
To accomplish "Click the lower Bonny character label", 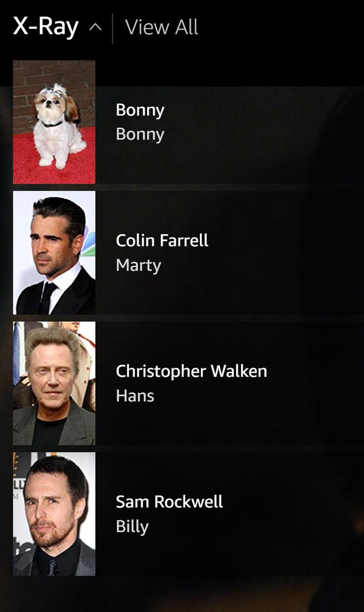I will coord(140,135).
